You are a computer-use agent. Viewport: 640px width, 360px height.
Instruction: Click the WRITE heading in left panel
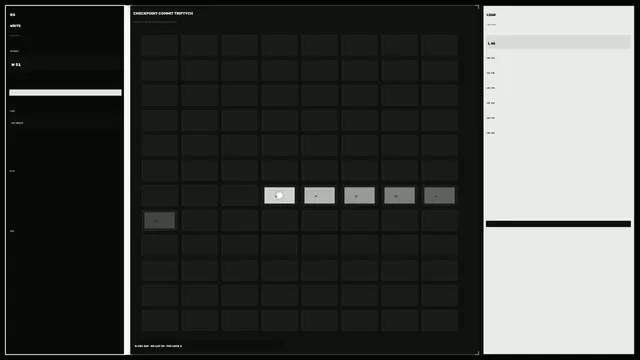[16, 26]
